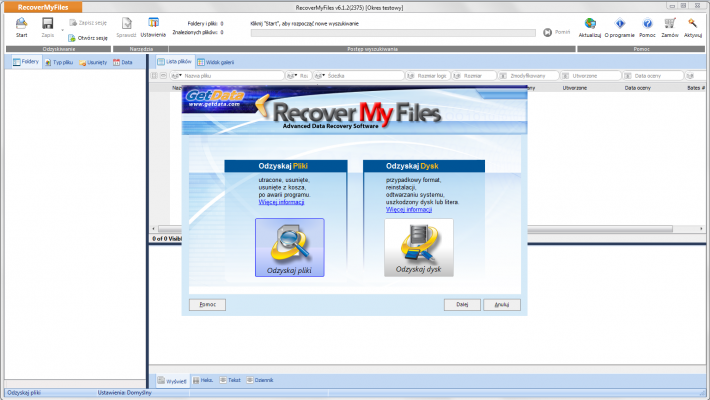
Task: Click the Rozmiar filter icon
Action: [457, 76]
